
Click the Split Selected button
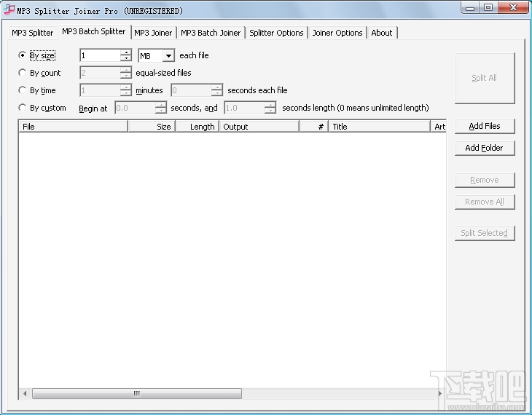pyautogui.click(x=485, y=233)
